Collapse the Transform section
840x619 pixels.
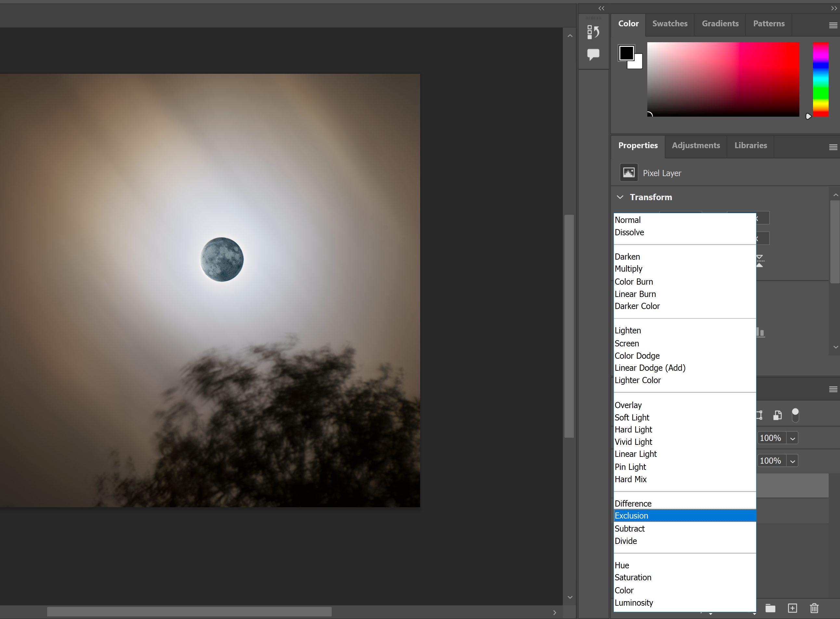pos(620,197)
